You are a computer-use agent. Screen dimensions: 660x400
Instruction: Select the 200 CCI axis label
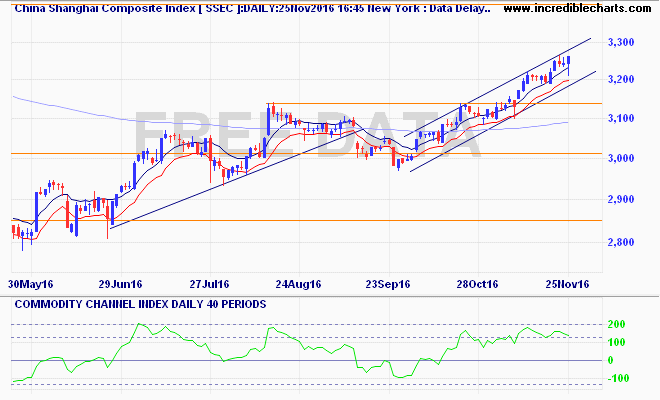point(616,324)
